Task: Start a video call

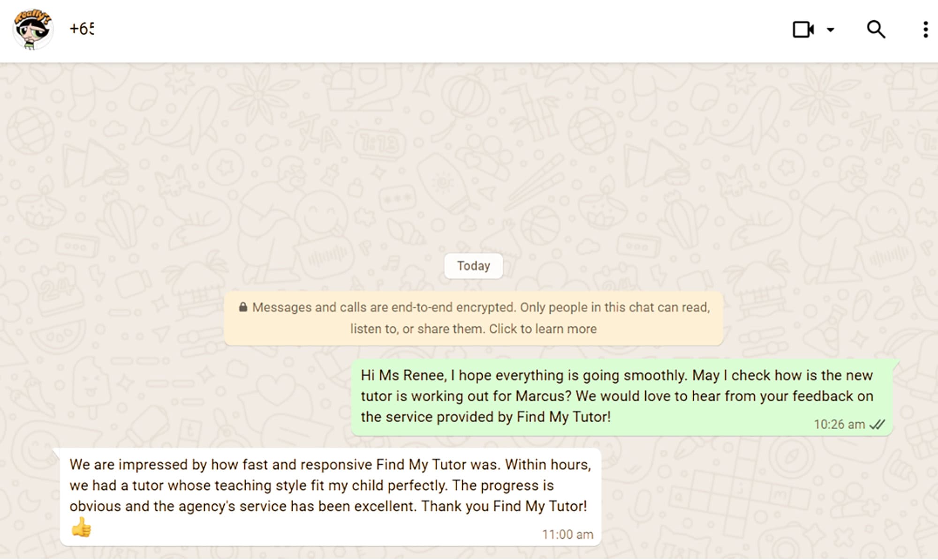Action: point(802,30)
